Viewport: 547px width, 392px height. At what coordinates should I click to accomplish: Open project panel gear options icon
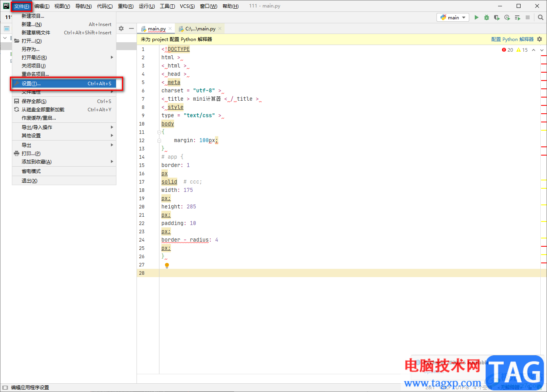121,28
